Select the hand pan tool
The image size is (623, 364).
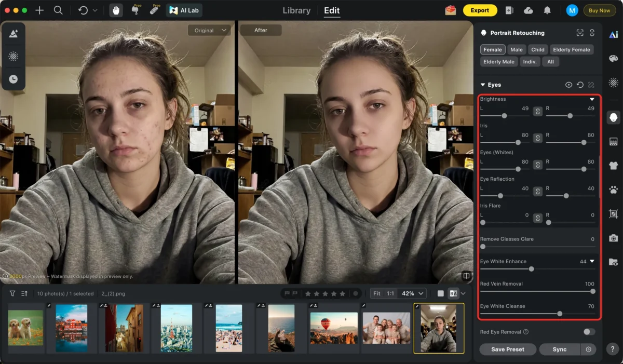(x=116, y=10)
